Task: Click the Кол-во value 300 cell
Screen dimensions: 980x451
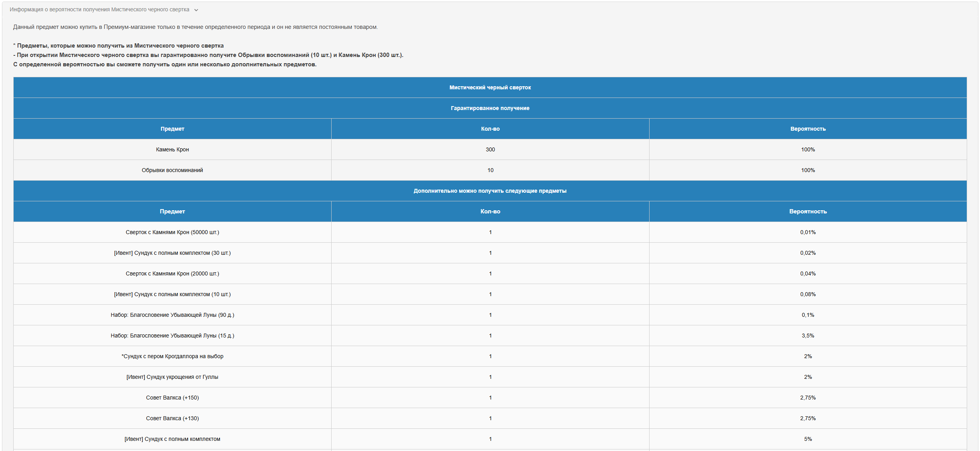Action: click(x=490, y=149)
